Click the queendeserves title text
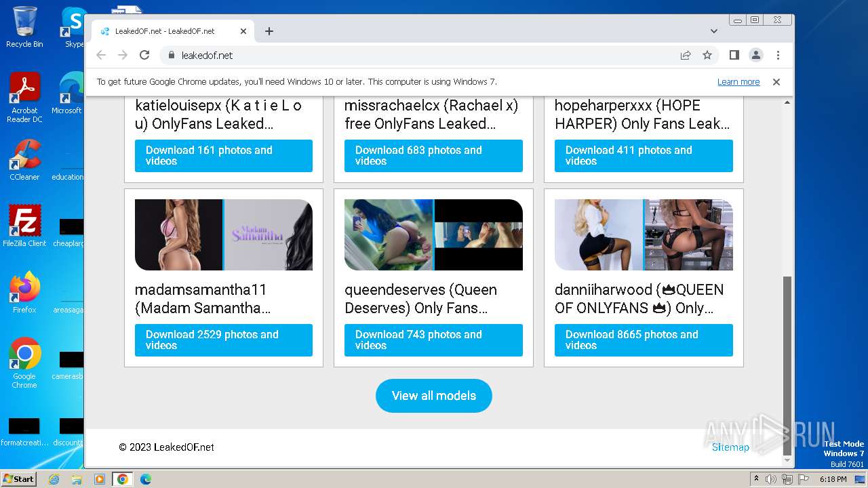 pos(420,299)
